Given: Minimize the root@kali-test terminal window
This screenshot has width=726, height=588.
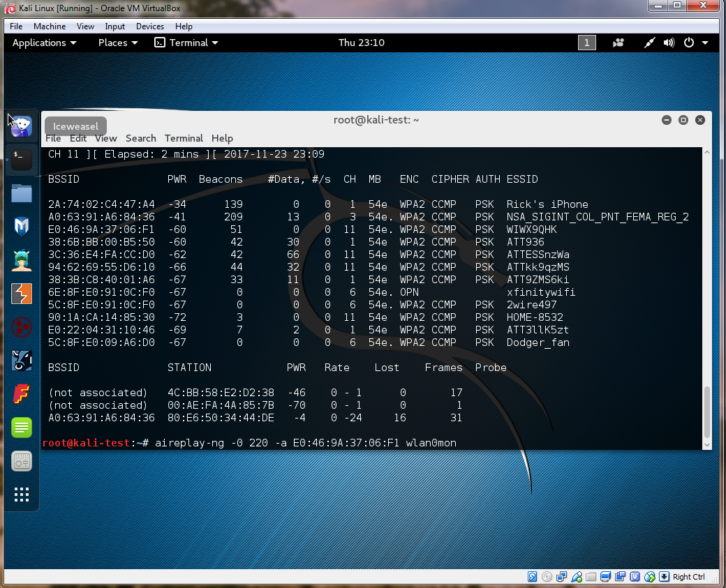Looking at the screenshot, I should tap(666, 120).
